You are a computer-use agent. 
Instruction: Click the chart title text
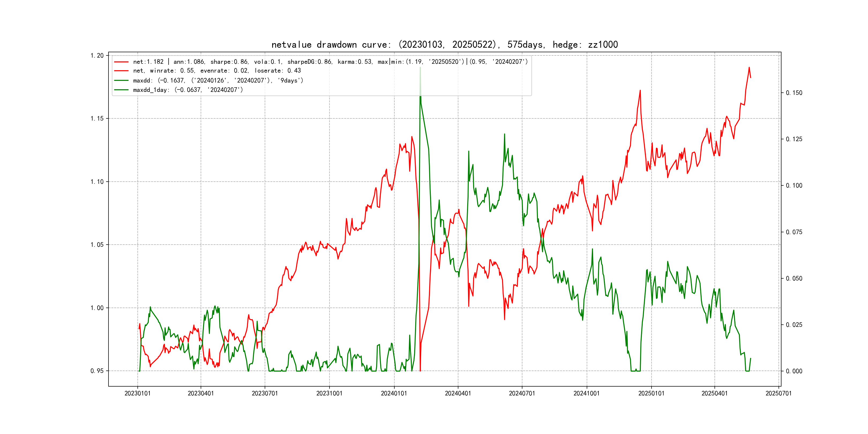[444, 45]
